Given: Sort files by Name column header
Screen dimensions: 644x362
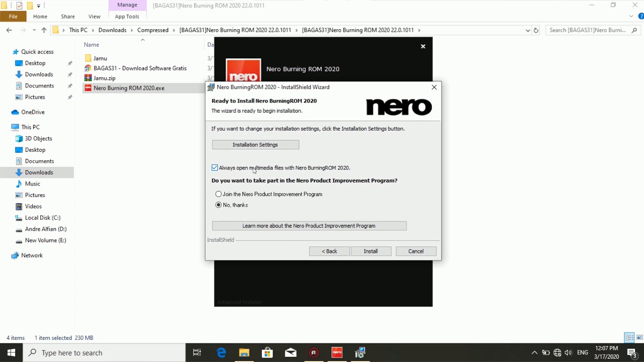Looking at the screenshot, I should pyautogui.click(x=92, y=45).
